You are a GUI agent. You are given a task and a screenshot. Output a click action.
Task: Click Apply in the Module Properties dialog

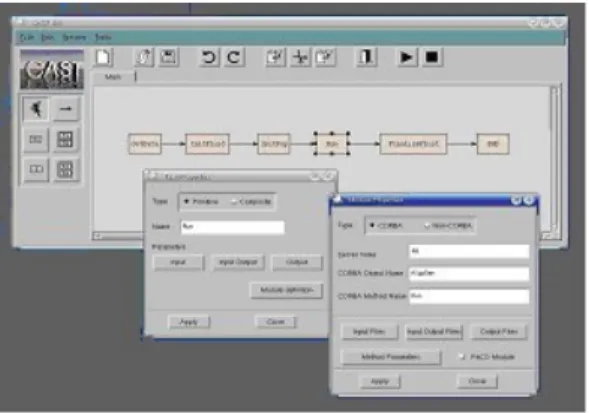point(380,381)
